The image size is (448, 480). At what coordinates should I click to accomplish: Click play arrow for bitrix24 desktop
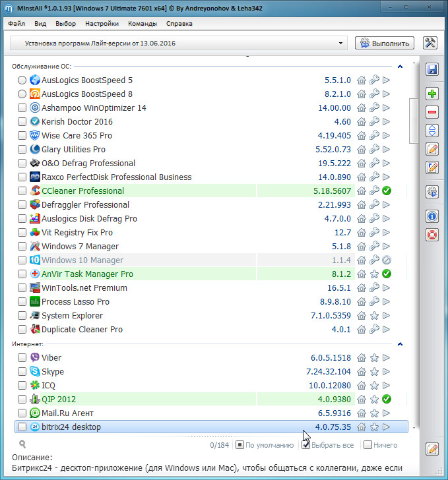(x=387, y=427)
